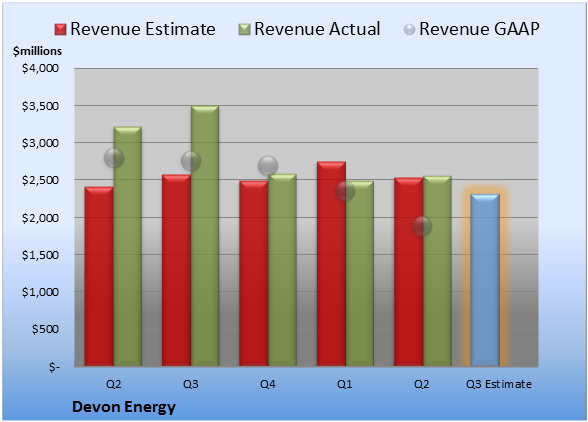Select the red Revenue Estimate bar for Q4

tap(254, 273)
